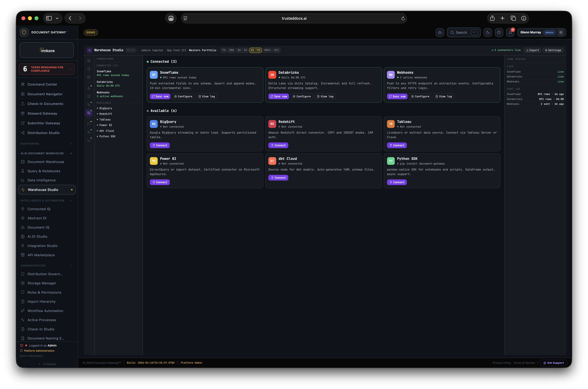Click Switch Workspace
The height and width of the screenshot is (389, 588).
click(x=31, y=356)
